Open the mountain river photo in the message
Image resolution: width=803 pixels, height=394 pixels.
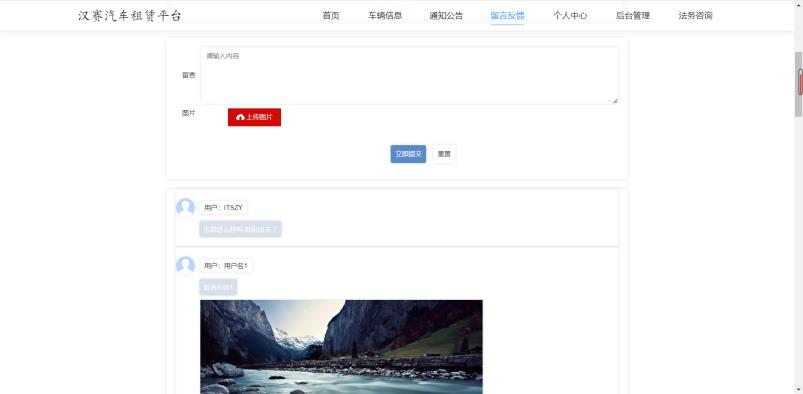point(341,347)
